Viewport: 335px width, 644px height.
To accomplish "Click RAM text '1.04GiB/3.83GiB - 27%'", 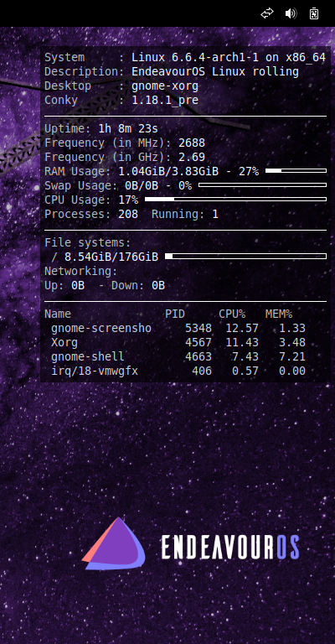I will [188, 171].
